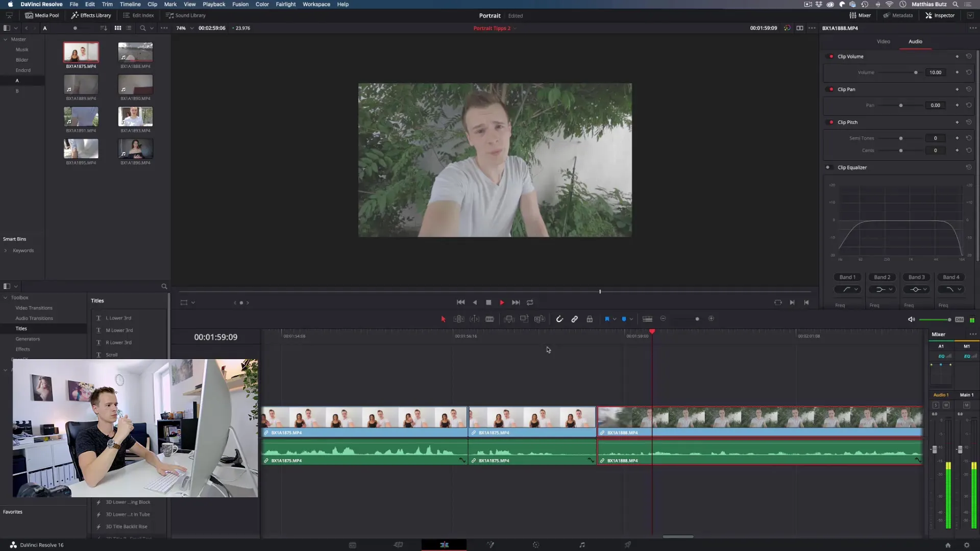Click the Volume value field 10.00

point(935,72)
